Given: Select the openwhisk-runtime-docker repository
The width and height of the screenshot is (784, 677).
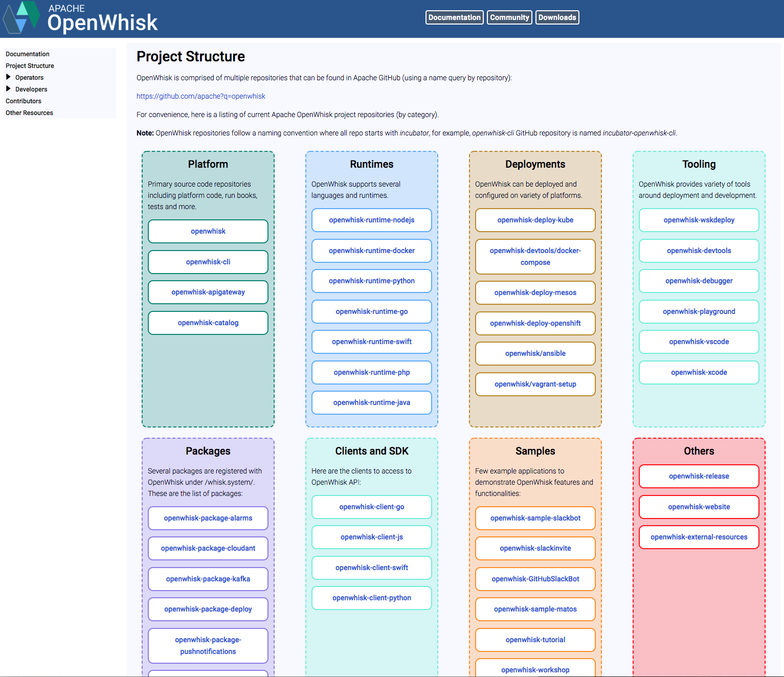Looking at the screenshot, I should (372, 251).
